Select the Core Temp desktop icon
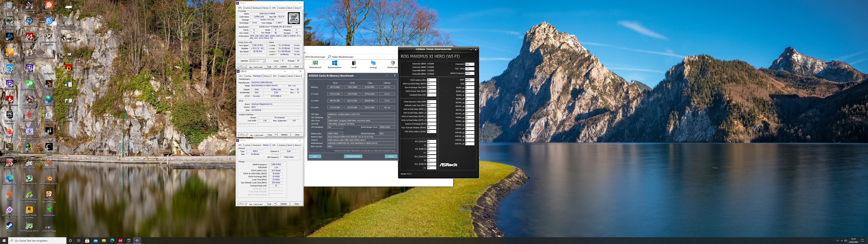Image resolution: width=868 pixels, height=244 pixels. click(x=29, y=53)
